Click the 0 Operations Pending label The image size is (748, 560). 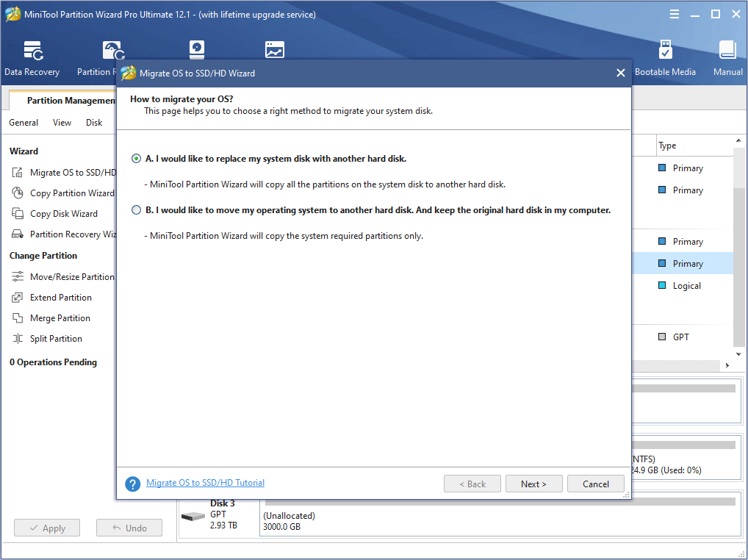coord(53,362)
